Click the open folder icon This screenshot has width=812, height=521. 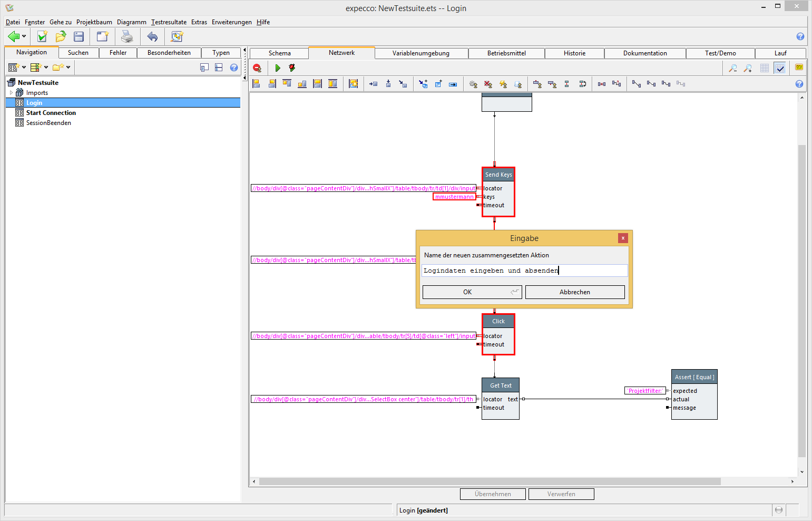coord(61,36)
